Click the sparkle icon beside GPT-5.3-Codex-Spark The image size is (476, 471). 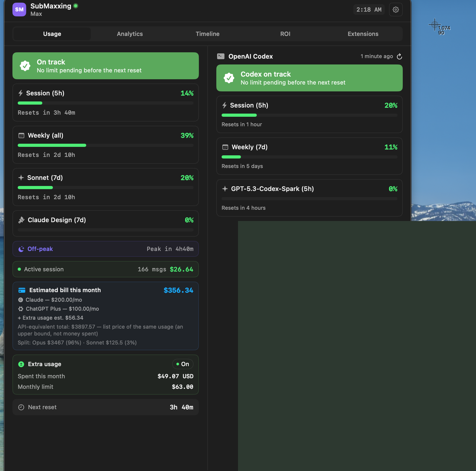pos(225,189)
